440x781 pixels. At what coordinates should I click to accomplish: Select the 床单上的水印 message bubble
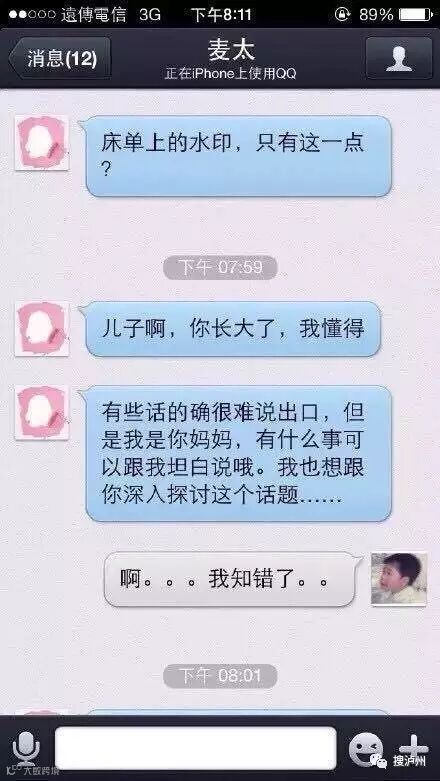tap(239, 156)
